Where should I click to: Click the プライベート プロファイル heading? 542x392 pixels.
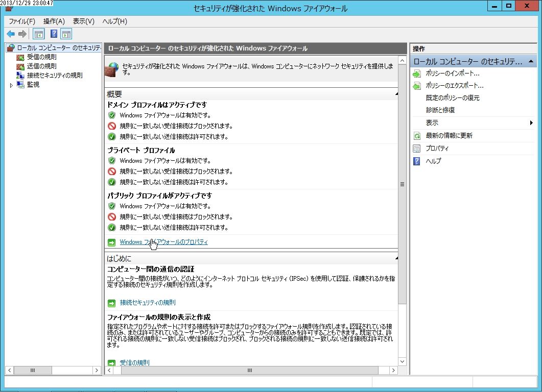tap(142, 150)
